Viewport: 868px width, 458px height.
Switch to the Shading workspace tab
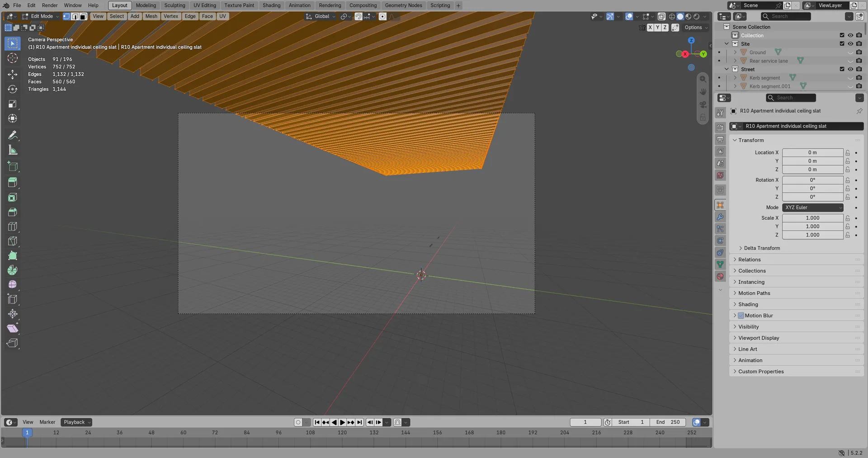(x=271, y=5)
